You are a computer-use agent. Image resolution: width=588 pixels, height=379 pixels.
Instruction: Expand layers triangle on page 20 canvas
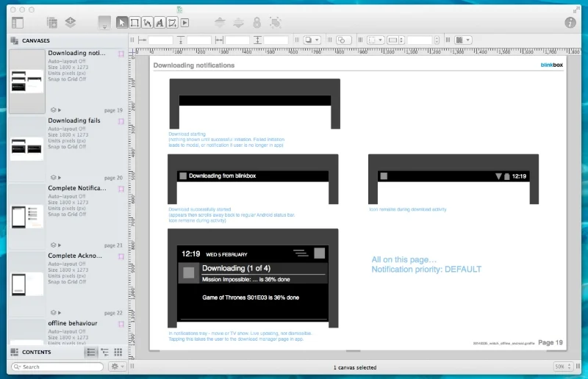(60, 178)
